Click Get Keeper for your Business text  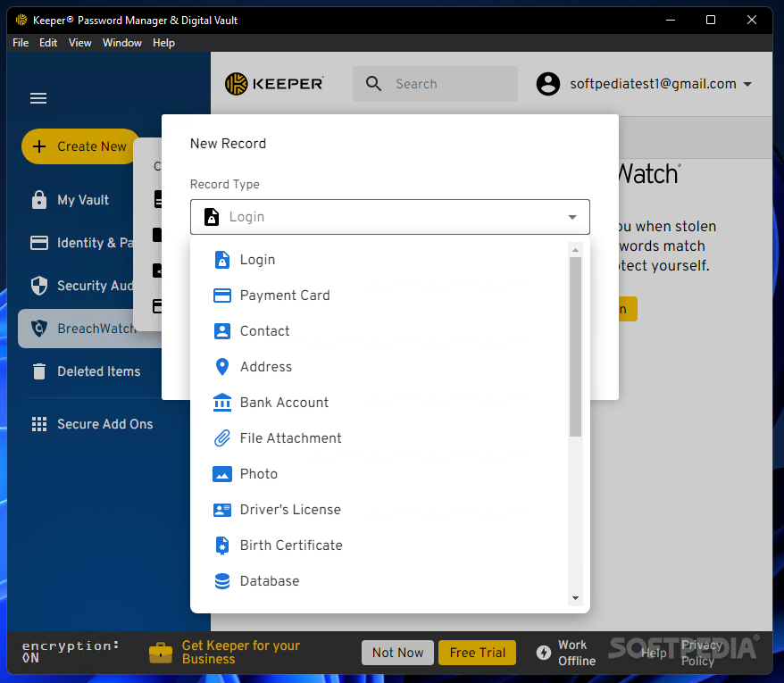click(241, 653)
